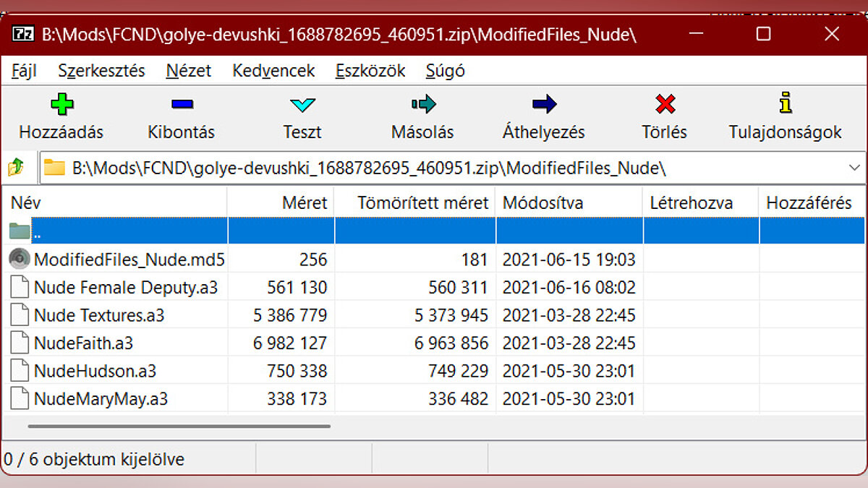This screenshot has height=488, width=868.
Task: Click the Másolás copy arrow icon
Action: click(423, 105)
